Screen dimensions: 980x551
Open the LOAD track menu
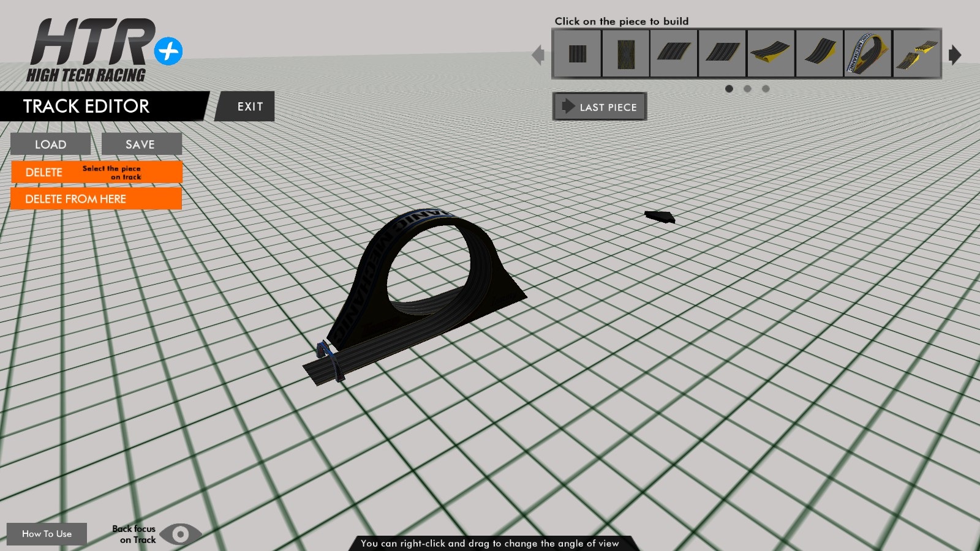pos(50,144)
